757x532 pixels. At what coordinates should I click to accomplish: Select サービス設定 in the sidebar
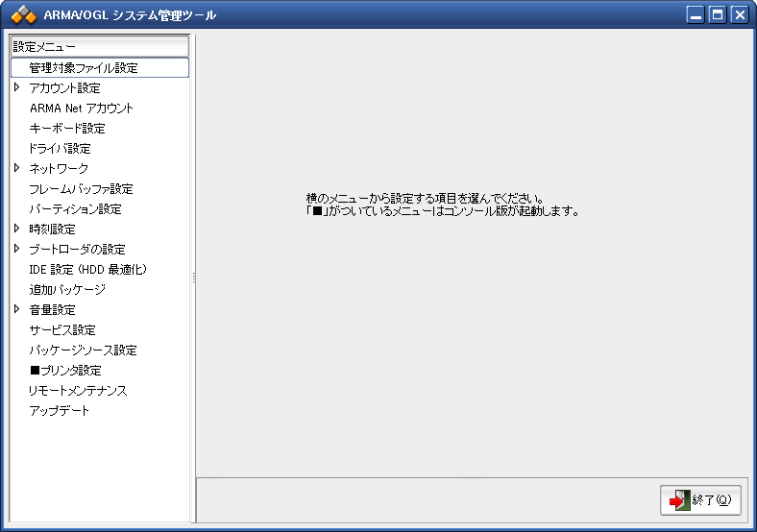tap(62, 330)
